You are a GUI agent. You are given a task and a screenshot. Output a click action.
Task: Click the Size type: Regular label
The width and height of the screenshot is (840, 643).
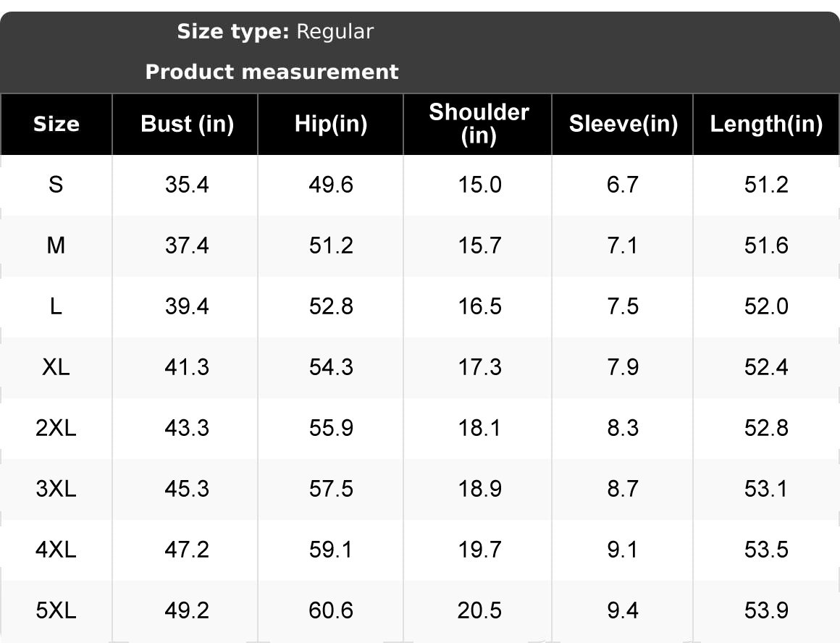coord(275,32)
